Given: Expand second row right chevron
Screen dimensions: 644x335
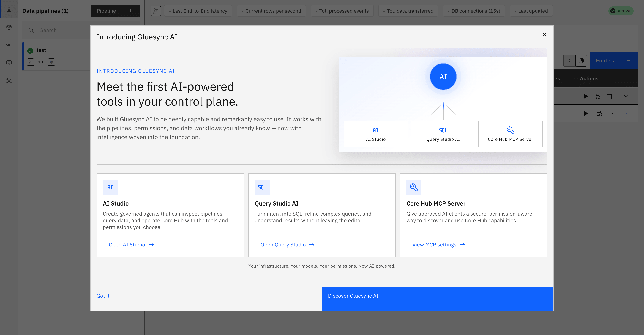Looking at the screenshot, I should tap(626, 113).
